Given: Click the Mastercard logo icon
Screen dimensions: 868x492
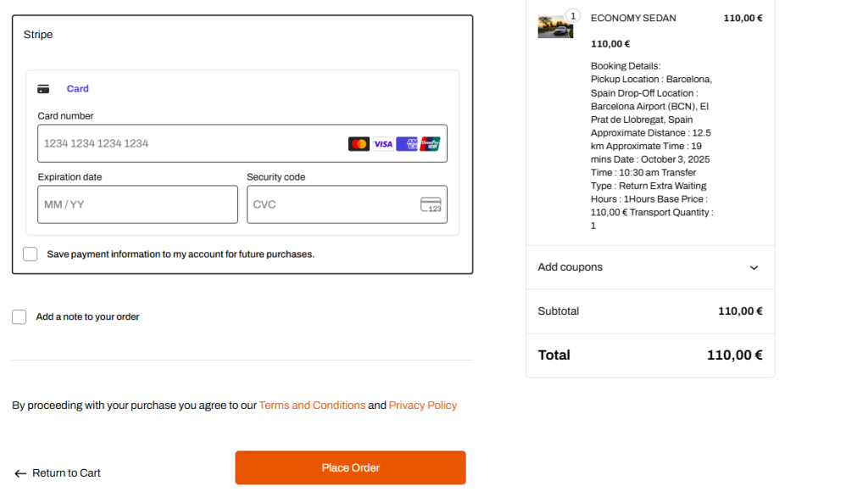Looking at the screenshot, I should tap(359, 144).
